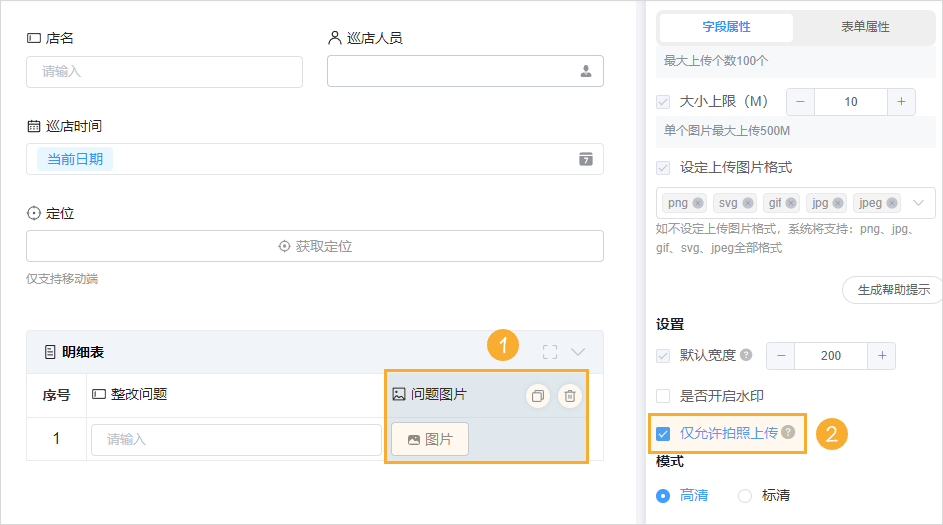
Task: Click the 生成帮助提示 button
Action: point(893,290)
